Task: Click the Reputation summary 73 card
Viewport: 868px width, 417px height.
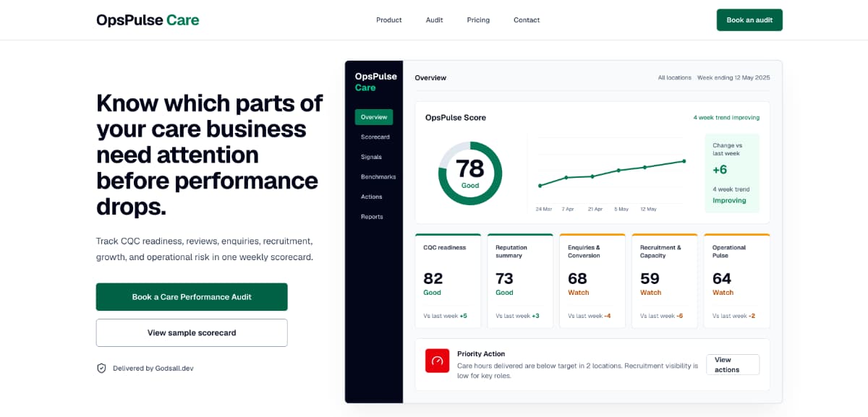Action: [520, 281]
